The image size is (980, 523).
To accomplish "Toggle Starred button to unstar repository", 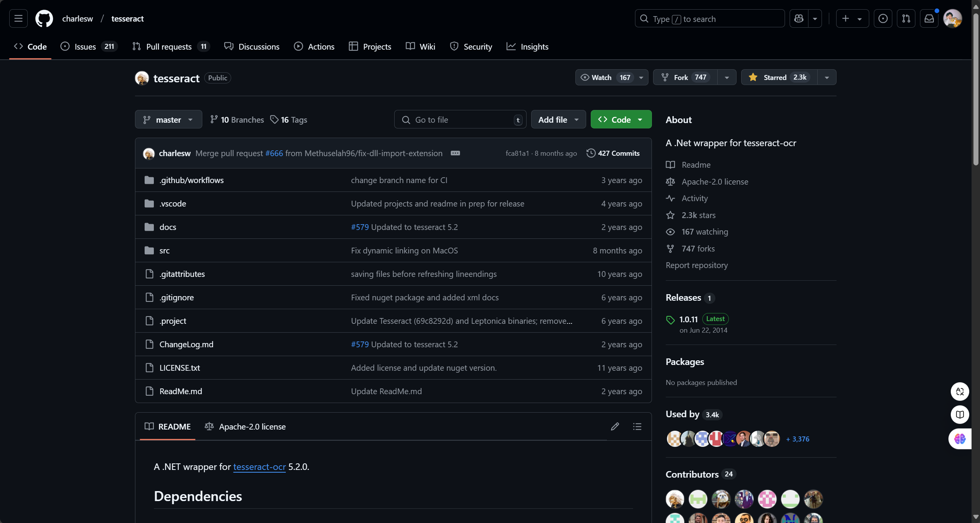I will coord(779,77).
